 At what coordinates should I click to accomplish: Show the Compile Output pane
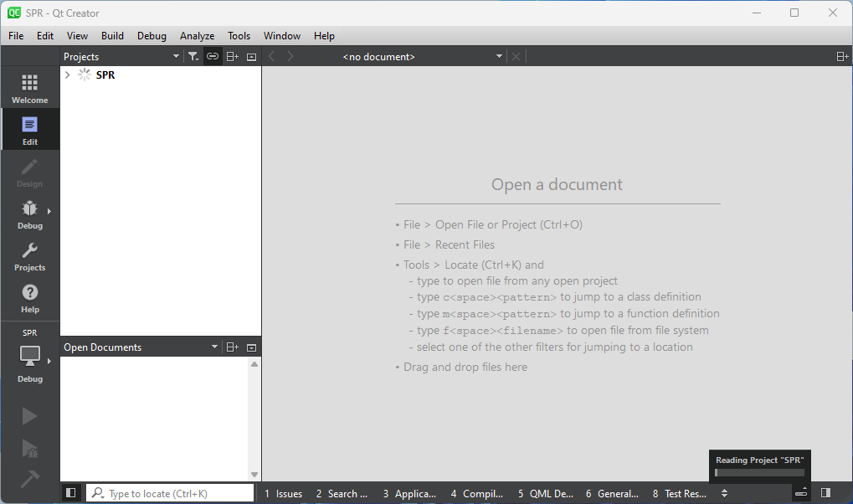[477, 494]
